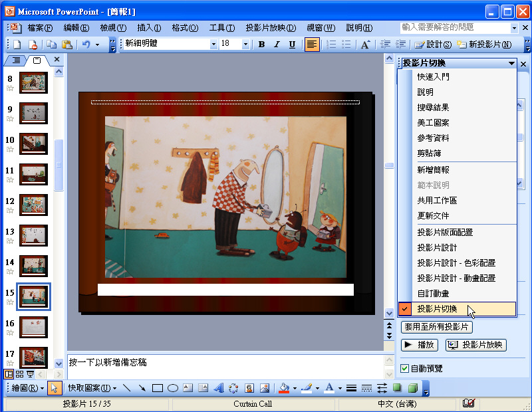The width and height of the screenshot is (532, 412).
Task: Apply the Font Color letter A
Action: pos(329,388)
